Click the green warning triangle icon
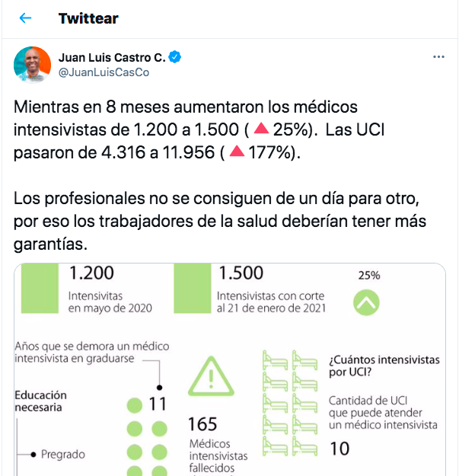Viewport: 459px width, 476px height. (x=211, y=376)
